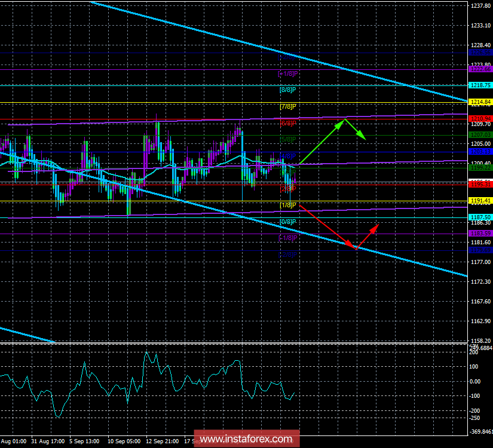Screen dimensions: 493x448
Task: Click the 1214.84 yellow price tag
Action: pos(480,102)
